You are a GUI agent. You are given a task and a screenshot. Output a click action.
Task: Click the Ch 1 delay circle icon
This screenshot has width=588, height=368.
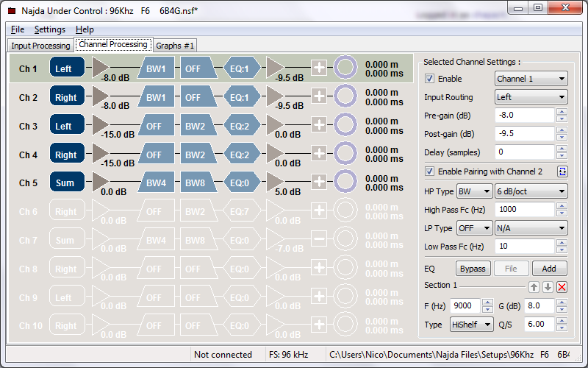[x=345, y=68]
